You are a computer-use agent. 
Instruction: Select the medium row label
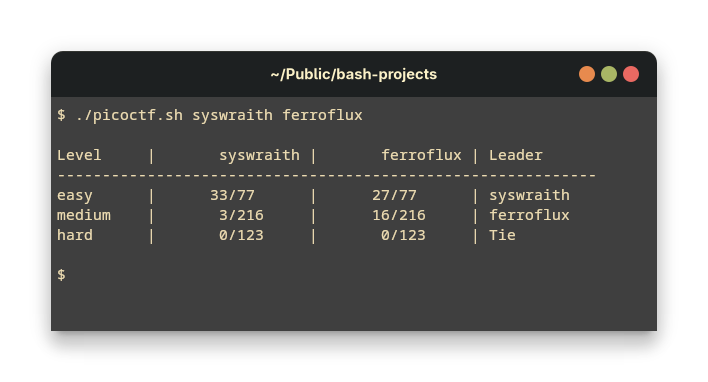[84, 215]
